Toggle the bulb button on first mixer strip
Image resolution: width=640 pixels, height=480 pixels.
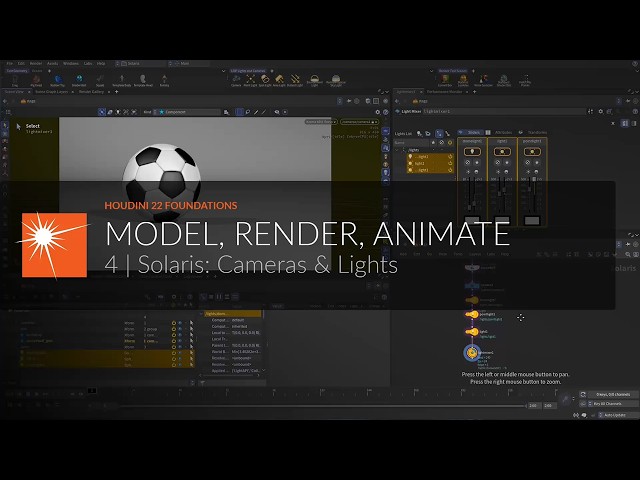coord(472,151)
